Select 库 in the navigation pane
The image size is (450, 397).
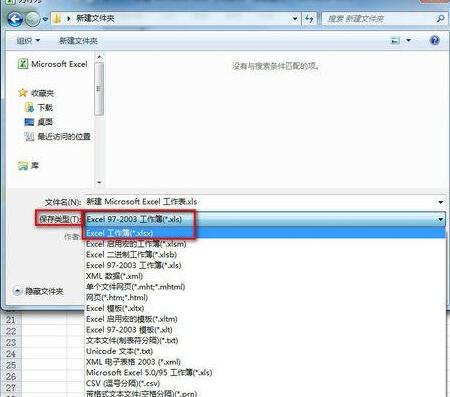tap(28, 165)
